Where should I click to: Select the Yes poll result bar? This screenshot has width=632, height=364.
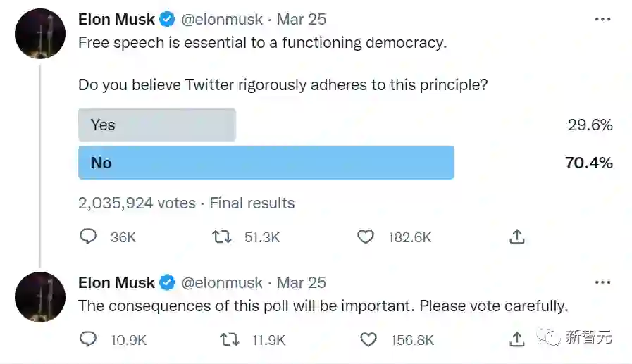[x=156, y=125]
